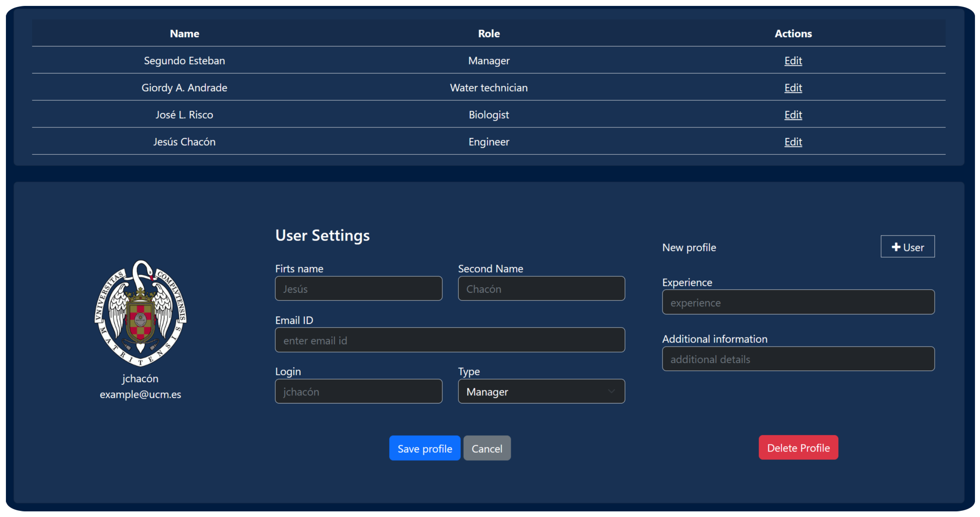Focus the Firts name field

point(358,289)
